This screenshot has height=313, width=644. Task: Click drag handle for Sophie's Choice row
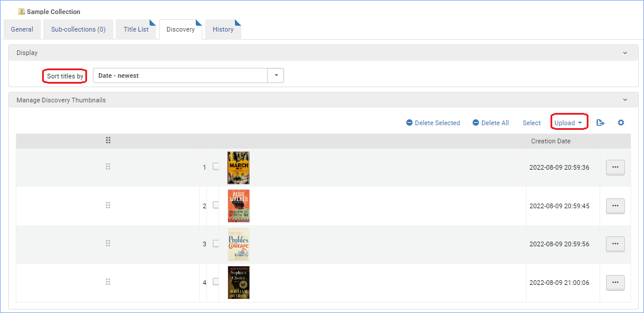tap(108, 282)
